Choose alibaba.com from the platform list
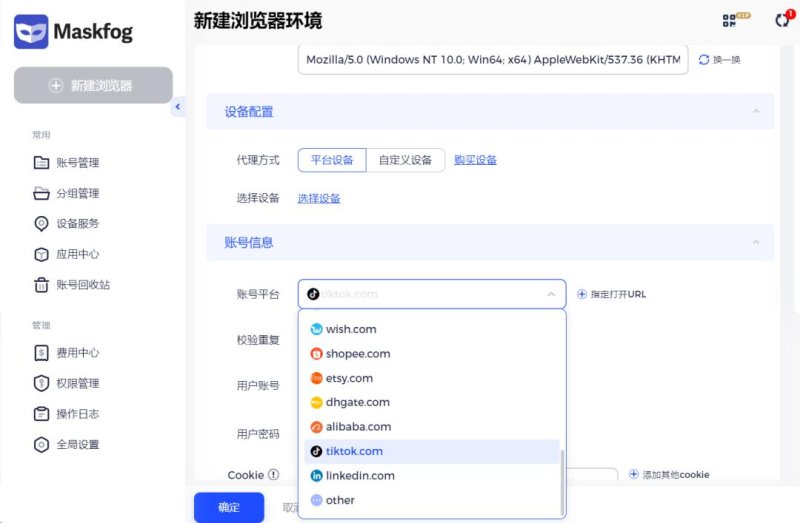800x523 pixels. [x=432, y=427]
